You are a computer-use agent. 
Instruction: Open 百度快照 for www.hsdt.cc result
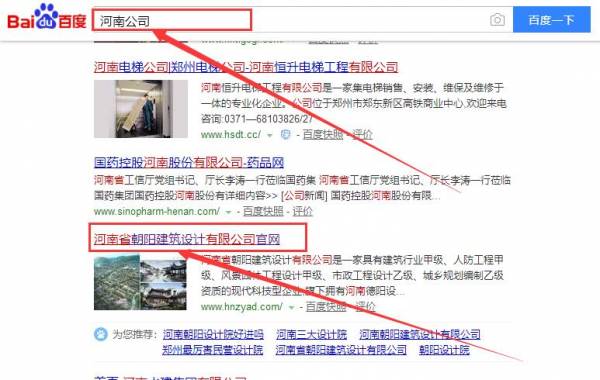coord(323,135)
